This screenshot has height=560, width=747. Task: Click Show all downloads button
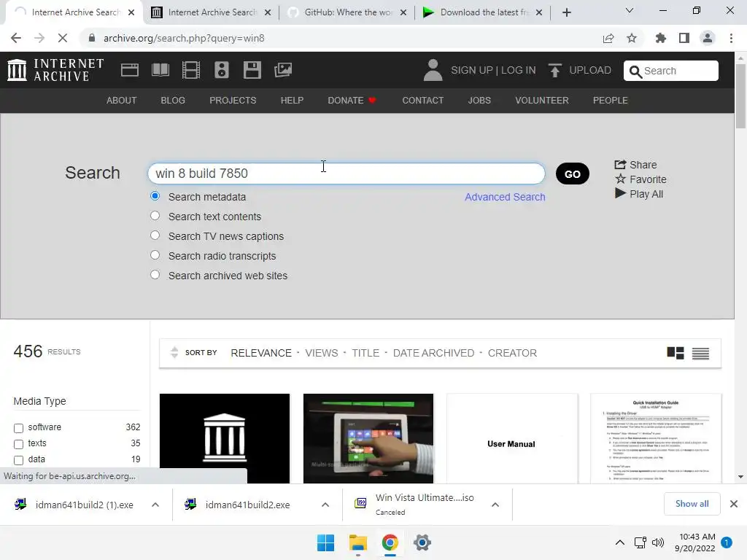click(x=692, y=504)
